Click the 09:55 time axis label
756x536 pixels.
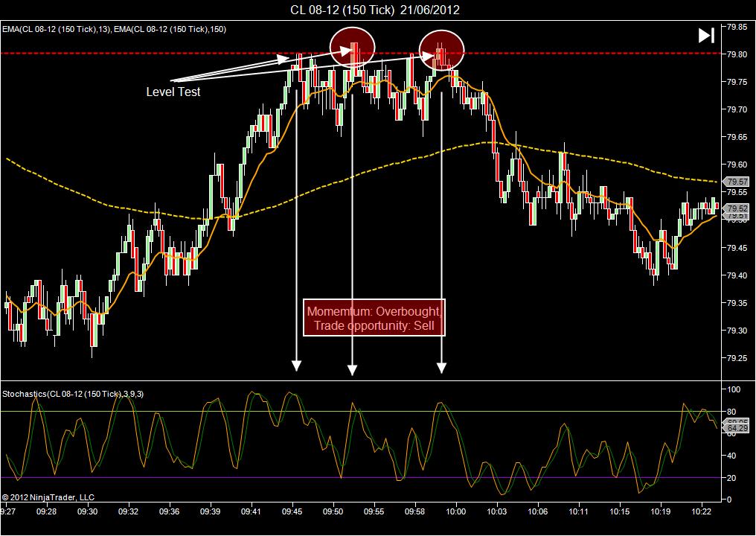tap(374, 511)
